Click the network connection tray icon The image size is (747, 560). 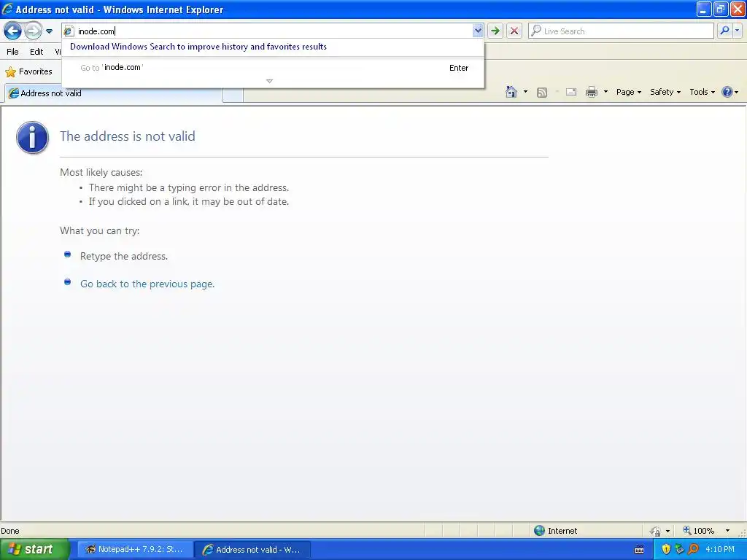pos(679,549)
